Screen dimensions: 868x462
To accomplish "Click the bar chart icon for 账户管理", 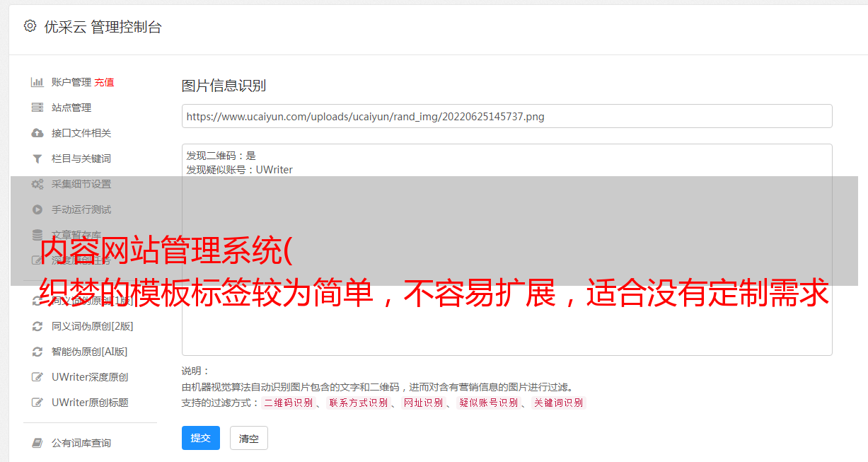I will [x=37, y=82].
